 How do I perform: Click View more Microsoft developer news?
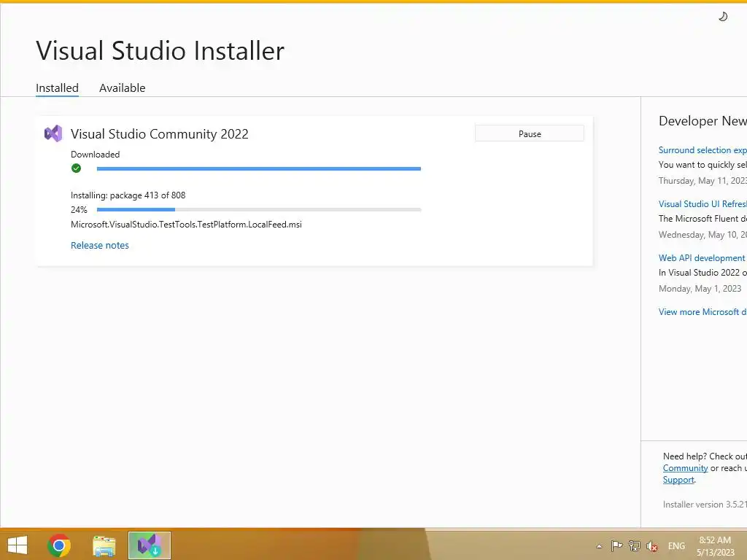703,312
